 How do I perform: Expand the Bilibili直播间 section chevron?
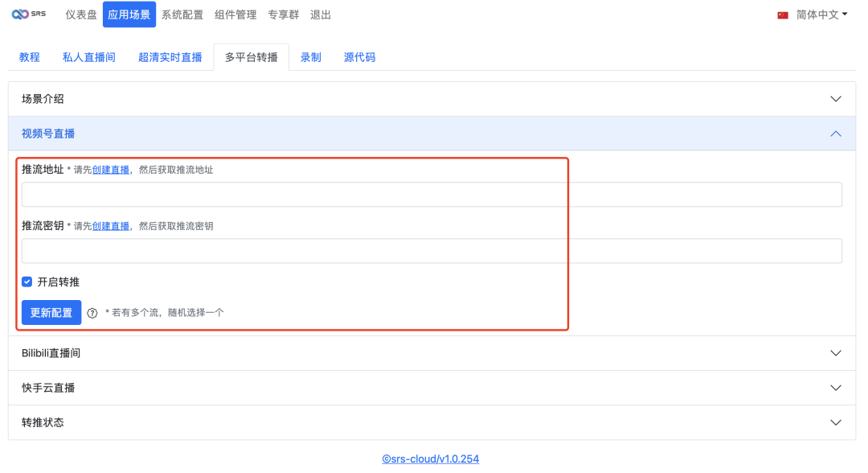pyautogui.click(x=836, y=353)
